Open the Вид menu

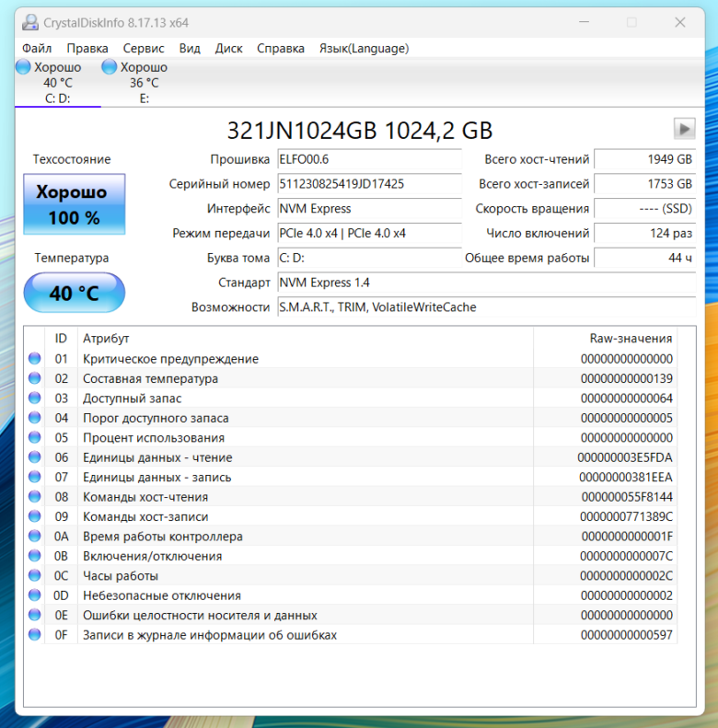(x=190, y=48)
